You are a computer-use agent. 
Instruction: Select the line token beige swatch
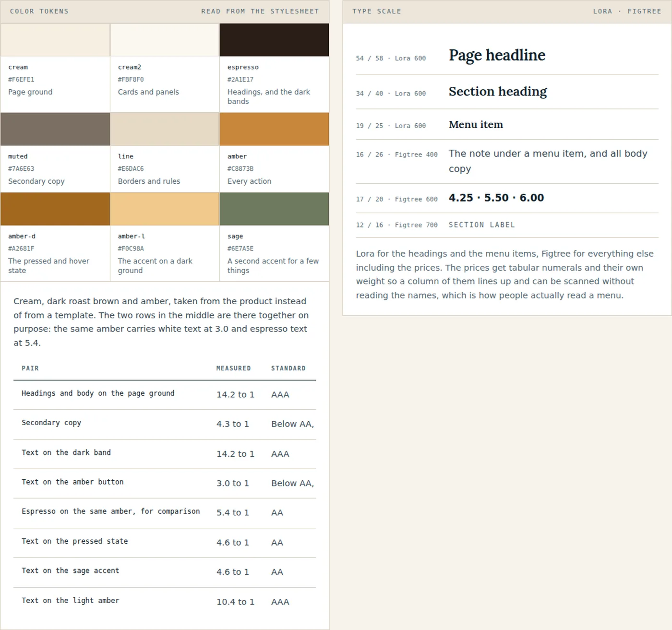click(x=165, y=129)
